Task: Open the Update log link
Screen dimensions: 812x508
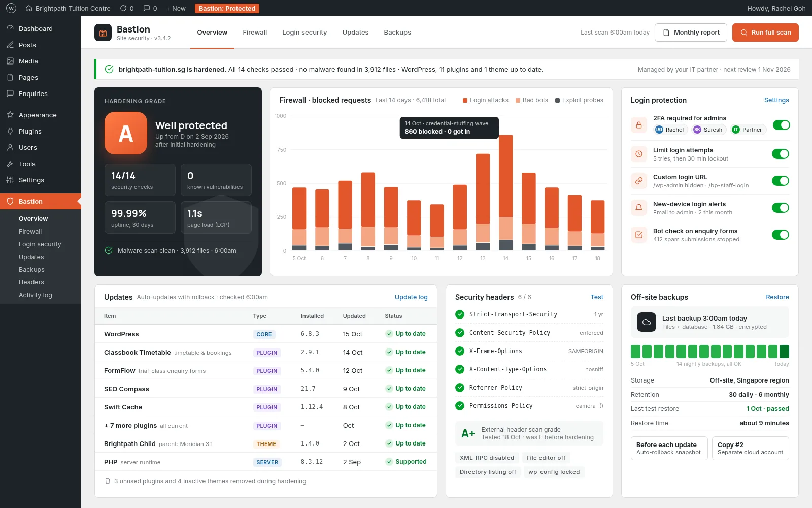Action: click(x=411, y=297)
